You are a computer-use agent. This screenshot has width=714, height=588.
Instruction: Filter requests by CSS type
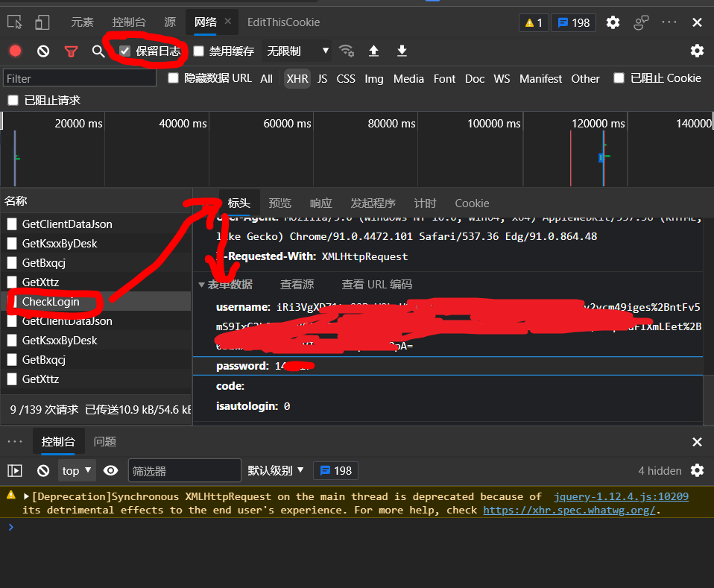346,78
